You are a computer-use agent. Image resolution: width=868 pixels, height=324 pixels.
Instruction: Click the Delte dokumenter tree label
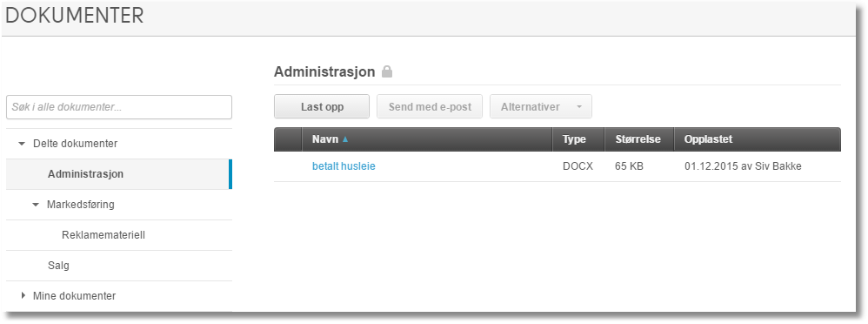coord(76,144)
